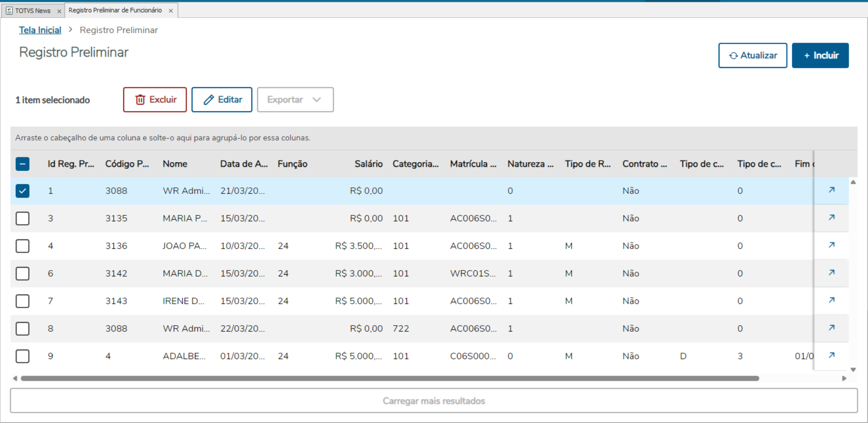Viewport: 868px width, 423px height.
Task: Open details arrow for row Id 3
Action: [831, 217]
